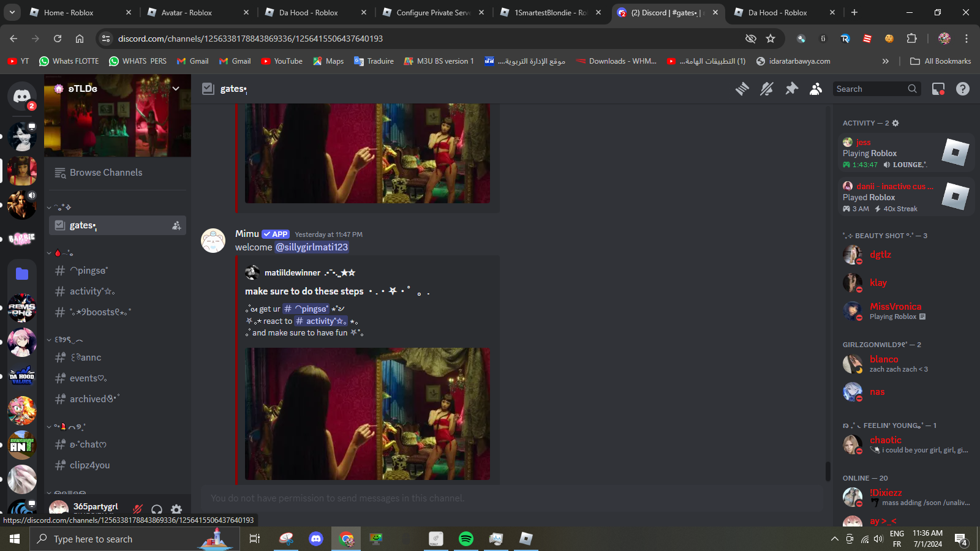The width and height of the screenshot is (980, 551).
Task: Toggle the member list visibility
Action: (816, 89)
